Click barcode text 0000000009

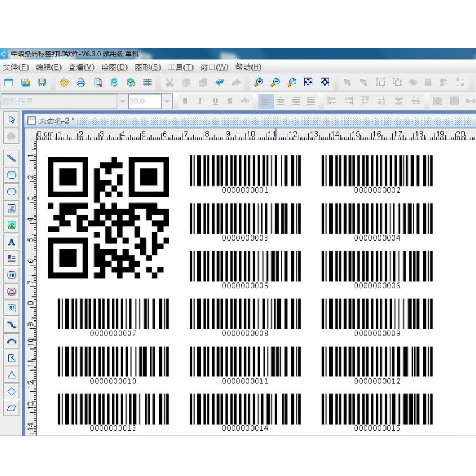pyautogui.click(x=378, y=333)
